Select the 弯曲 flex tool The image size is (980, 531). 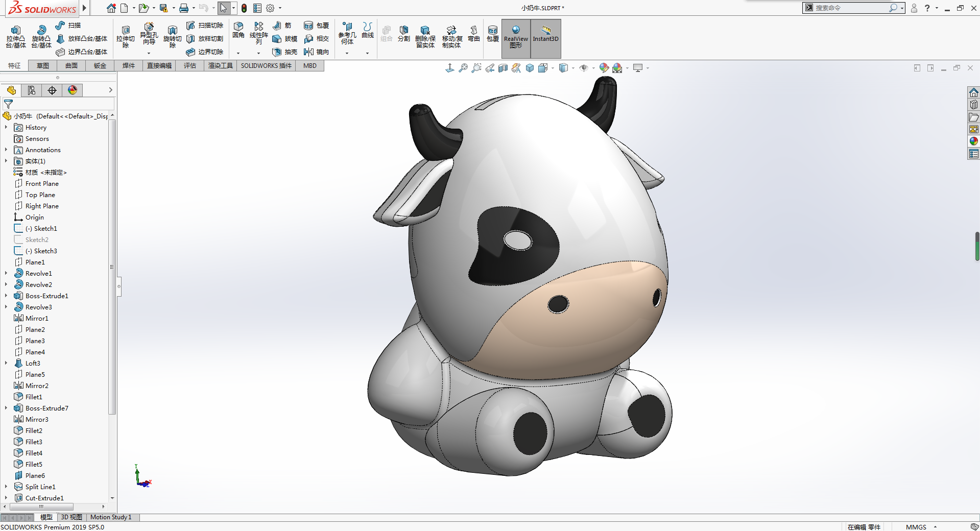click(474, 33)
